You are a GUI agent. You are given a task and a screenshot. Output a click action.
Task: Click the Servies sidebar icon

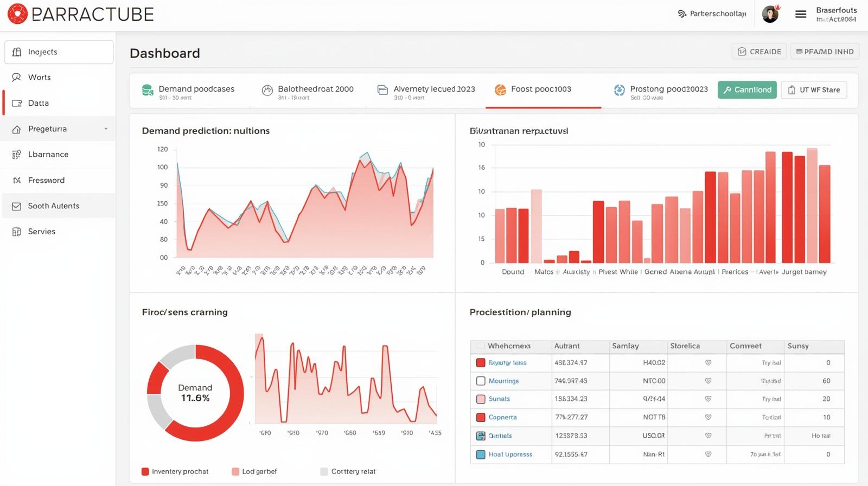[17, 232]
